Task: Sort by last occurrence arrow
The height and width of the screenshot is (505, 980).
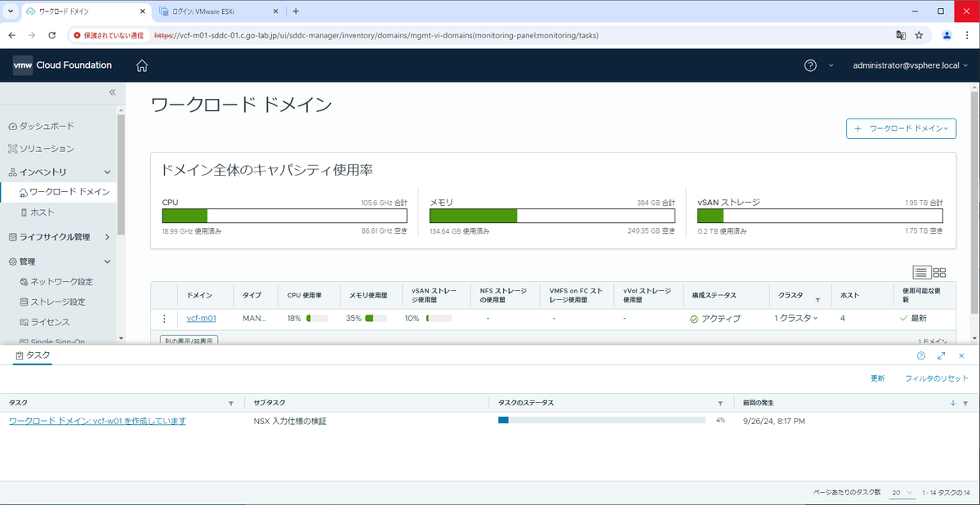Action: [953, 404]
